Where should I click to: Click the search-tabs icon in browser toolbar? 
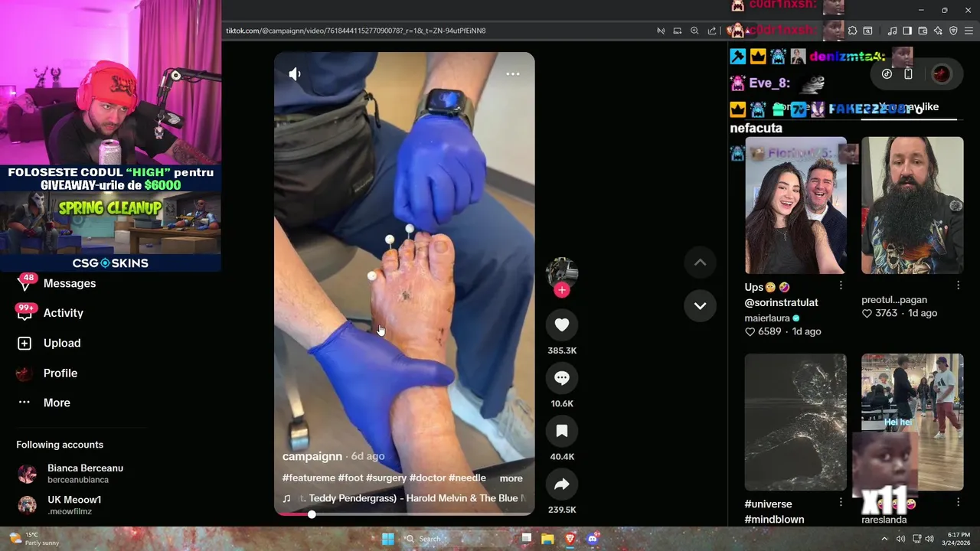[x=867, y=31]
